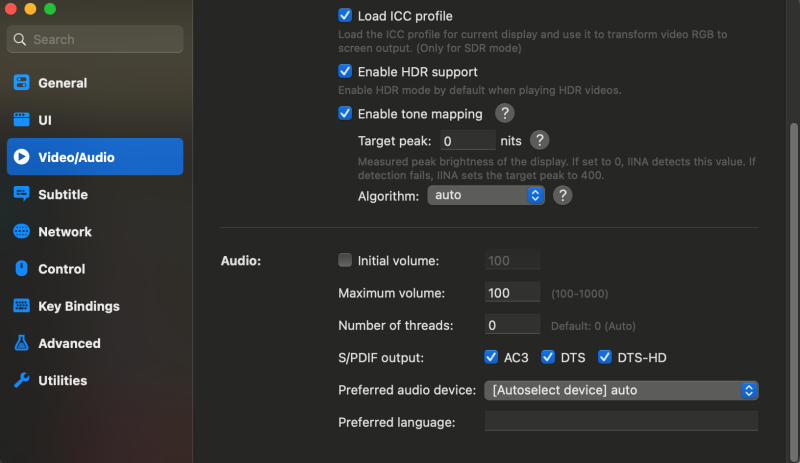The image size is (800, 463).
Task: Focus the sidebar Search field
Action: (x=95, y=39)
